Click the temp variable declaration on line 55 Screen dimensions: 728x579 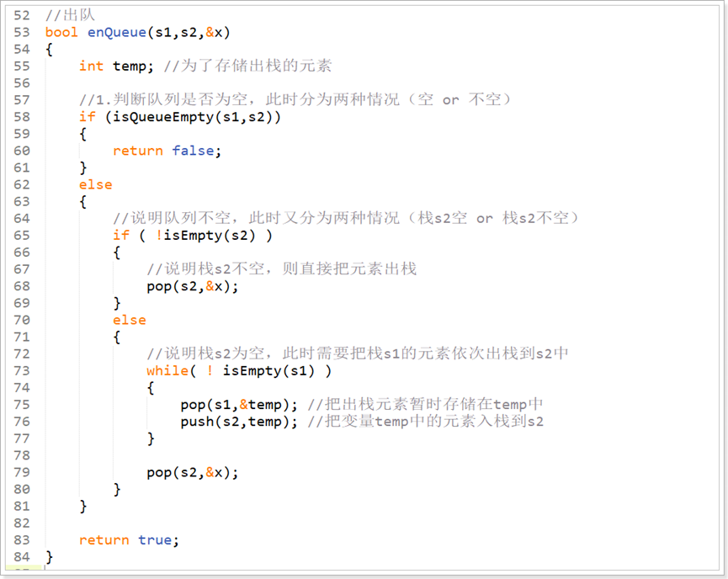point(129,66)
